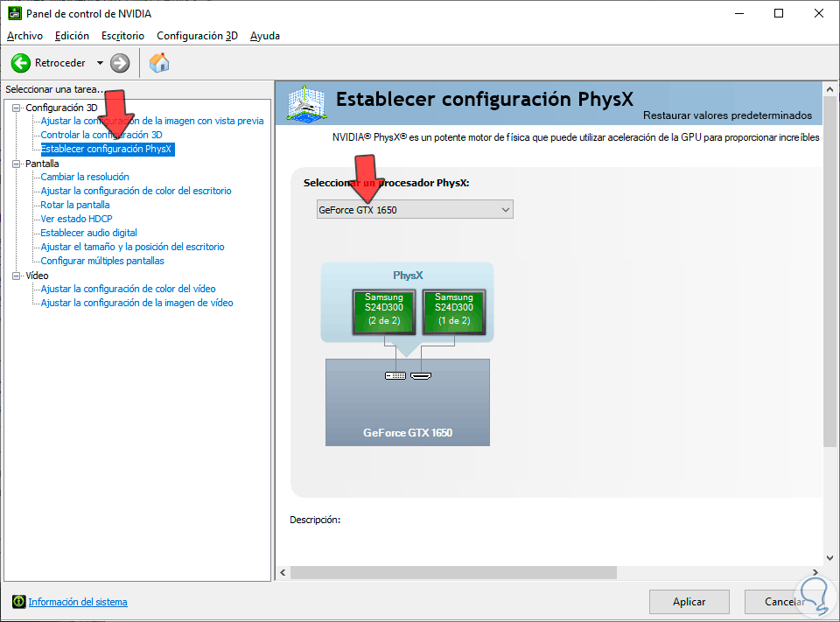Click the Retroceder label in the toolbar
The image size is (840, 622).
(x=60, y=63)
